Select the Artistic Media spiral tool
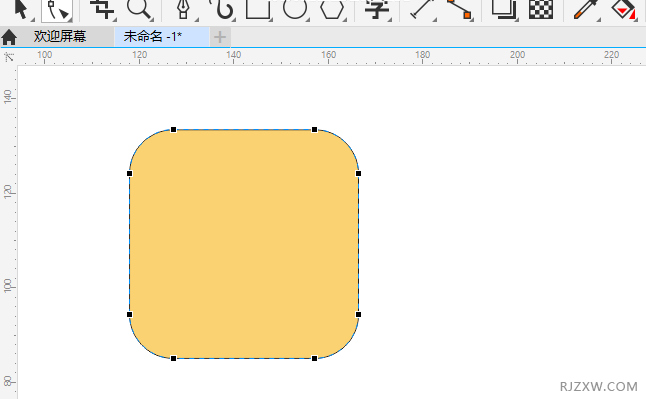This screenshot has height=399, width=646. tap(222, 9)
